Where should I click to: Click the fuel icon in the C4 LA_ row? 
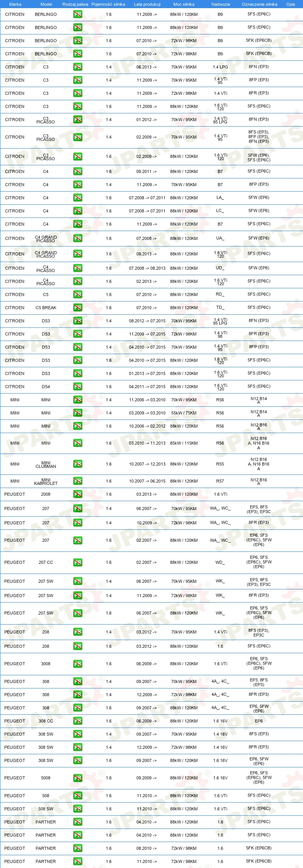tap(77, 198)
